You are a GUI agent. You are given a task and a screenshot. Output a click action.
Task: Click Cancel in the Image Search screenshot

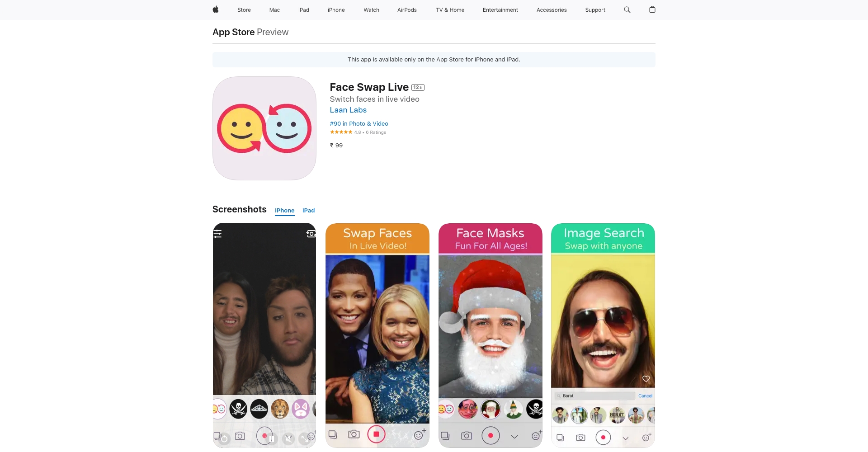pos(645,396)
